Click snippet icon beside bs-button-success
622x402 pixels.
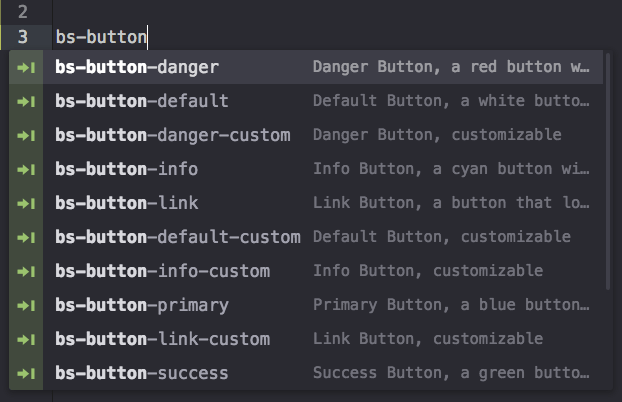pyautogui.click(x=26, y=374)
